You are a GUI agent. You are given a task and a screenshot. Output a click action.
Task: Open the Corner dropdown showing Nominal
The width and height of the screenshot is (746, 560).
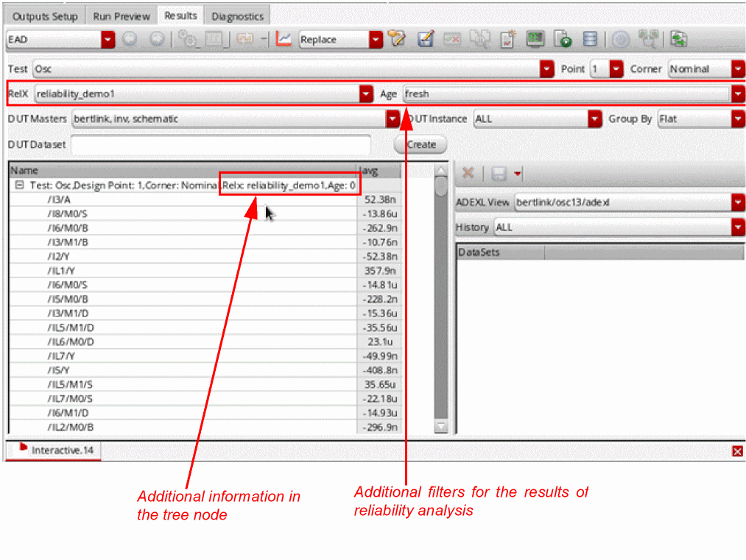738,69
